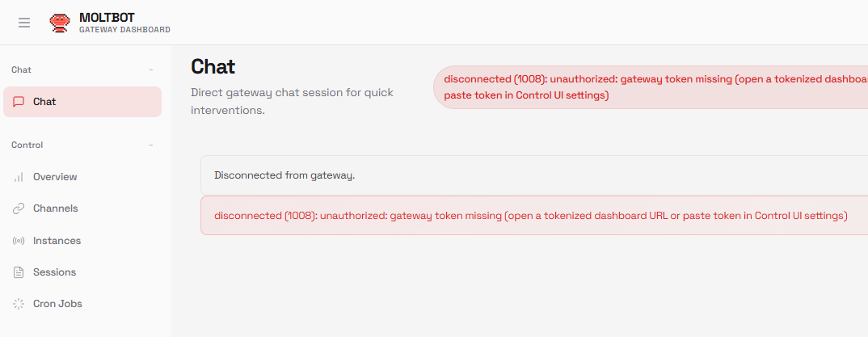Click the red Moltbot lobster logo
Screen dimensions: 868x337
click(60, 23)
